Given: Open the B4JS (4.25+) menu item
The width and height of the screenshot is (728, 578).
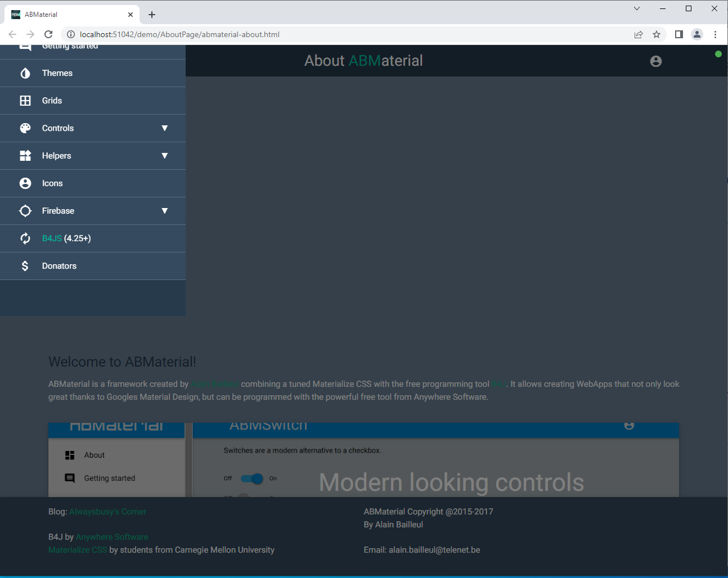Looking at the screenshot, I should pyautogui.click(x=93, y=238).
